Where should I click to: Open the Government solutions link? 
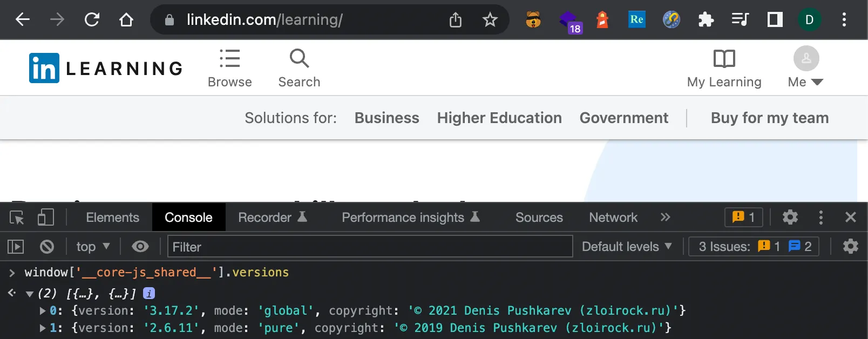624,118
